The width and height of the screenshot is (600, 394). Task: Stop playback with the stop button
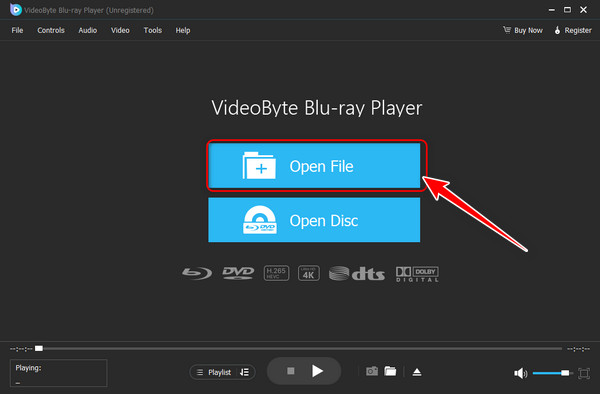point(291,371)
